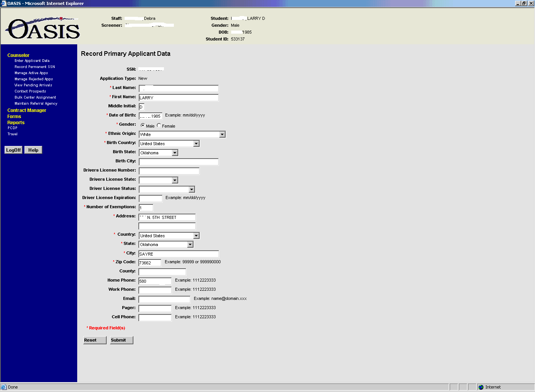This screenshot has height=392, width=535.
Task: Click the Work Phone field
Action: pyautogui.click(x=155, y=290)
